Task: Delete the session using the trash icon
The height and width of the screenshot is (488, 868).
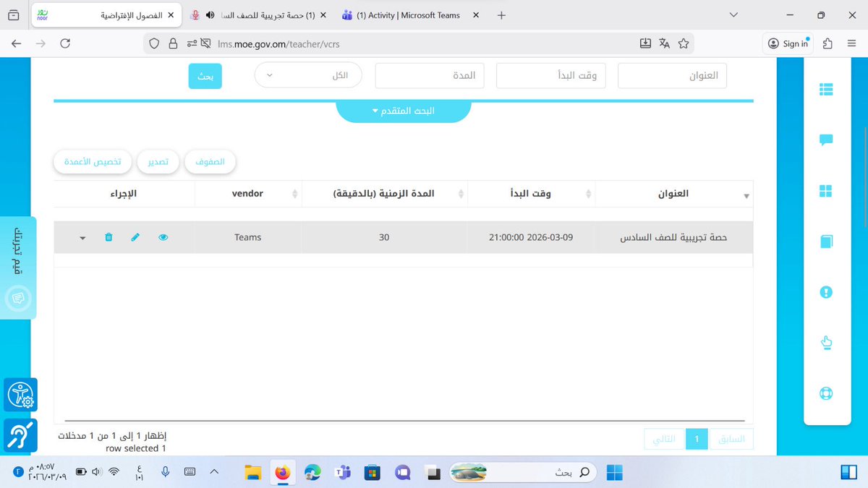Action: click(109, 236)
